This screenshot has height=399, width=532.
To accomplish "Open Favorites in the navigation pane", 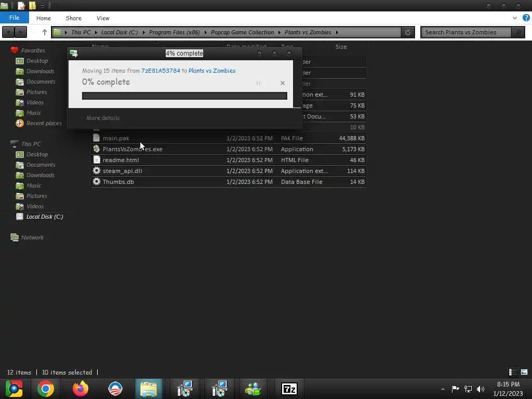I will 33,50.
